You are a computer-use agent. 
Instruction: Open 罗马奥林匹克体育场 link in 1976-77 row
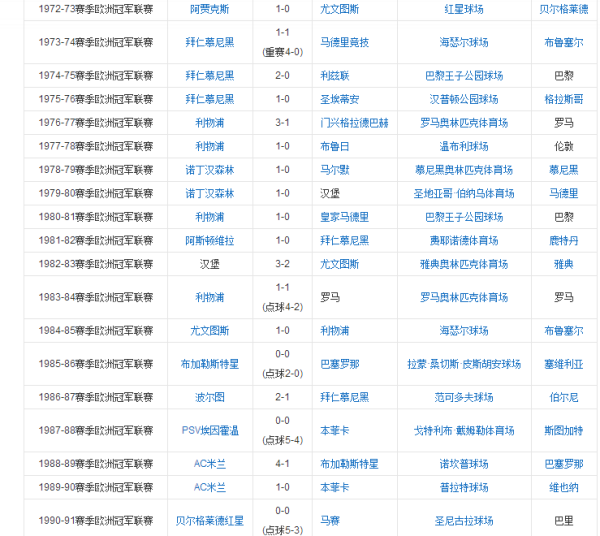464,123
